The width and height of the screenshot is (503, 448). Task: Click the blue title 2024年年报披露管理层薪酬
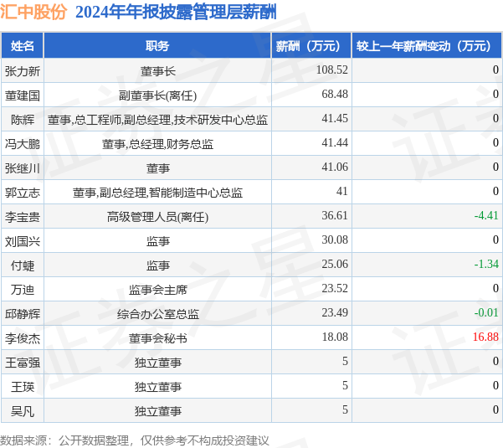coord(176,13)
